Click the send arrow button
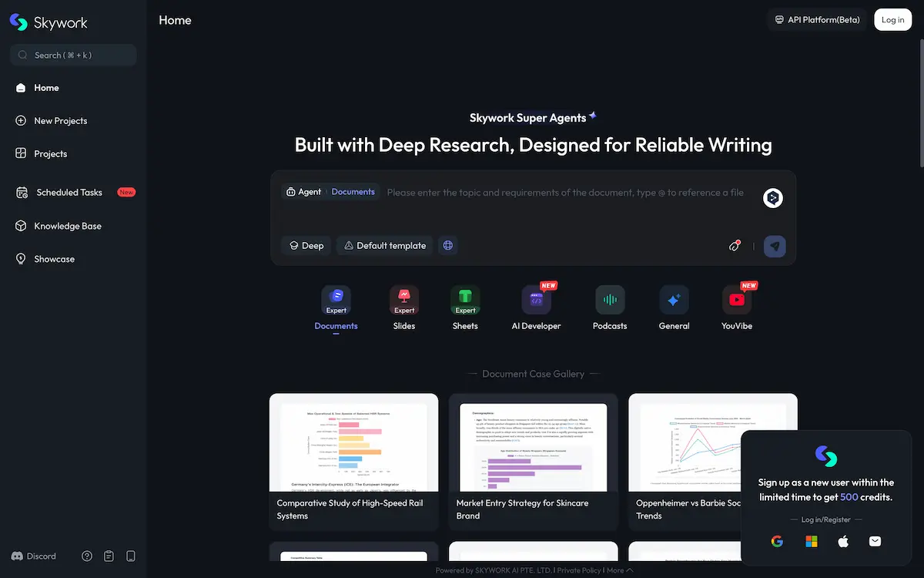Image resolution: width=924 pixels, height=578 pixels. pyautogui.click(x=775, y=246)
